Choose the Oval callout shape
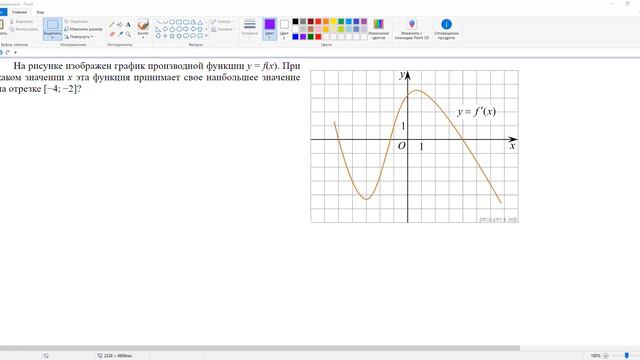 tap(193, 36)
